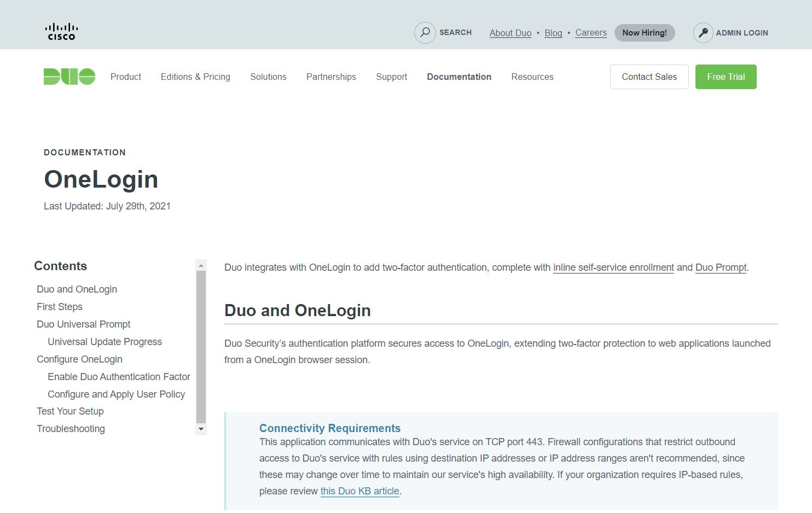Click the OneLogin page title
This screenshot has height=513, width=812.
point(101,179)
